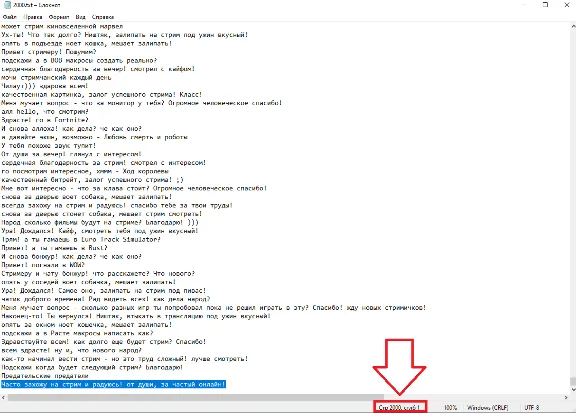The image size is (576, 413).
Task: Click the line and column indicator in status bar
Action: [399, 407]
